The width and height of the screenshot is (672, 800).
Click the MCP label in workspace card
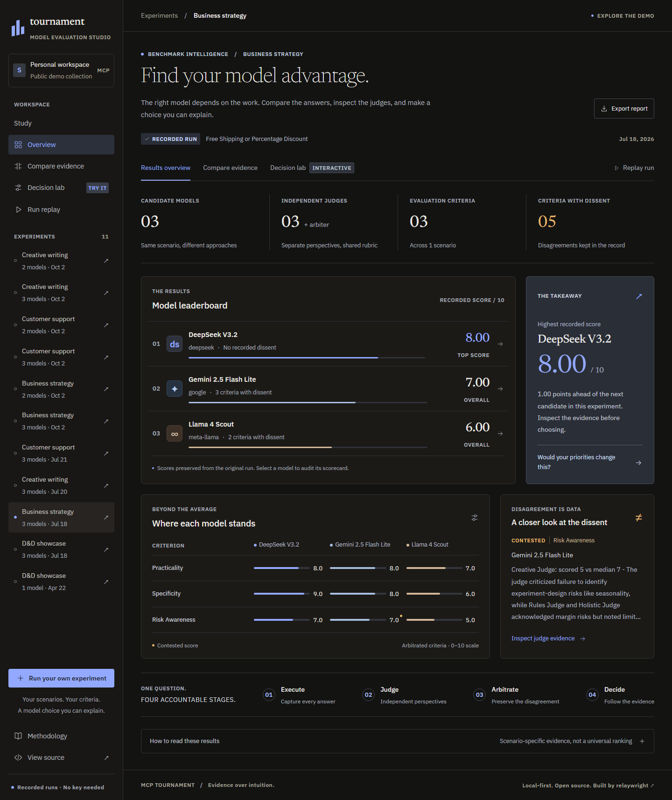coord(103,70)
